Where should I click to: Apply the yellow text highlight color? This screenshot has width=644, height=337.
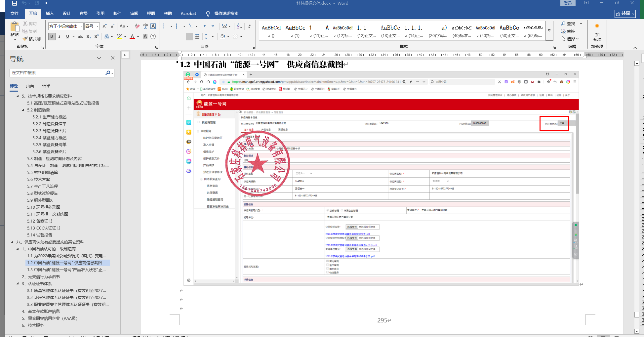(119, 36)
